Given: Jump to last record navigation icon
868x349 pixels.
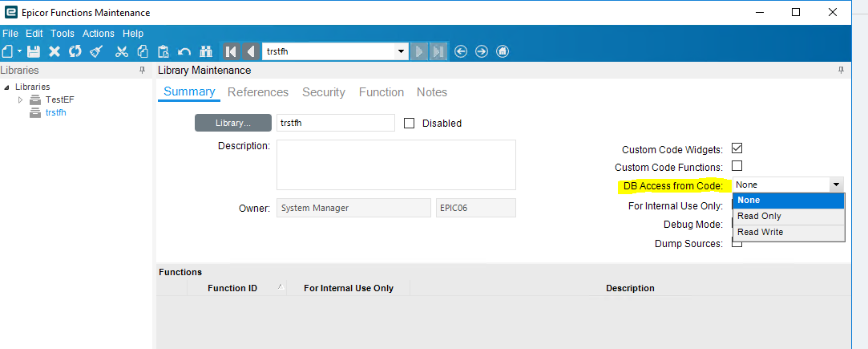Looking at the screenshot, I should click(x=438, y=51).
